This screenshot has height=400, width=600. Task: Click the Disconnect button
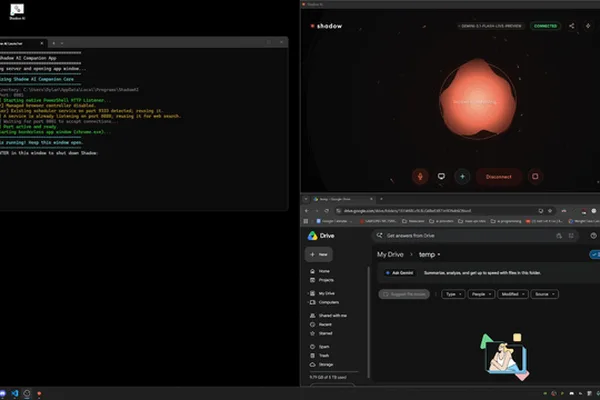pyautogui.click(x=499, y=176)
